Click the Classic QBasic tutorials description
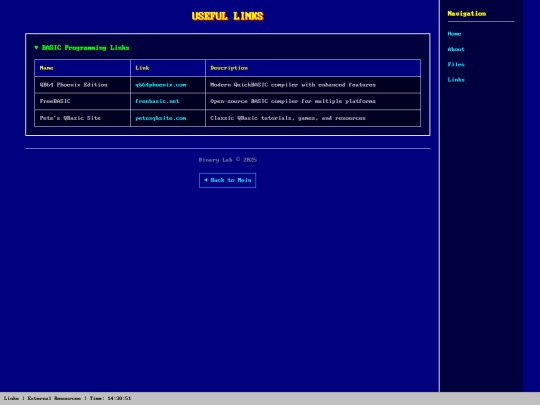Image resolution: width=540 pixels, height=405 pixels. click(x=313, y=118)
